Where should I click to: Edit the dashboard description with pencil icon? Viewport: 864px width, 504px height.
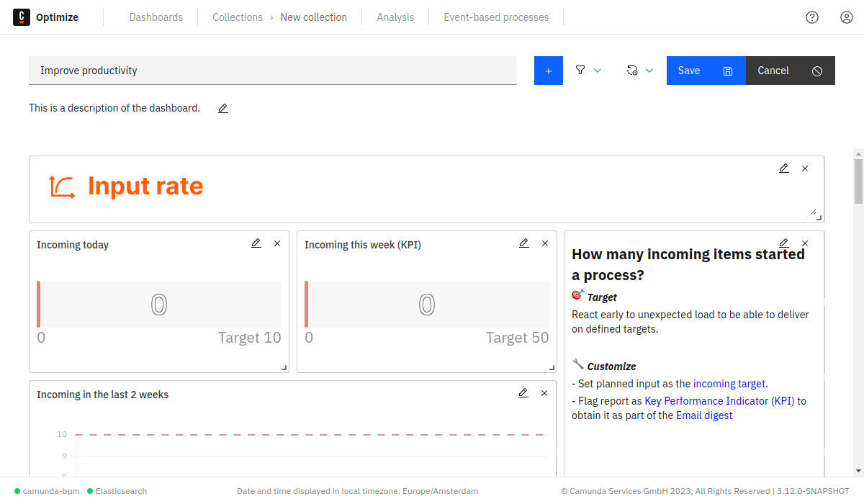click(x=223, y=109)
